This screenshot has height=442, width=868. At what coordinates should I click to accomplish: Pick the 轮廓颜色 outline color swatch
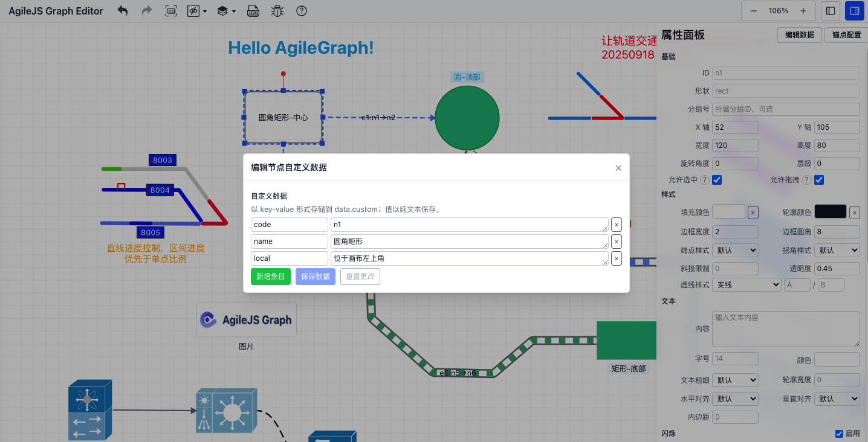pyautogui.click(x=831, y=211)
